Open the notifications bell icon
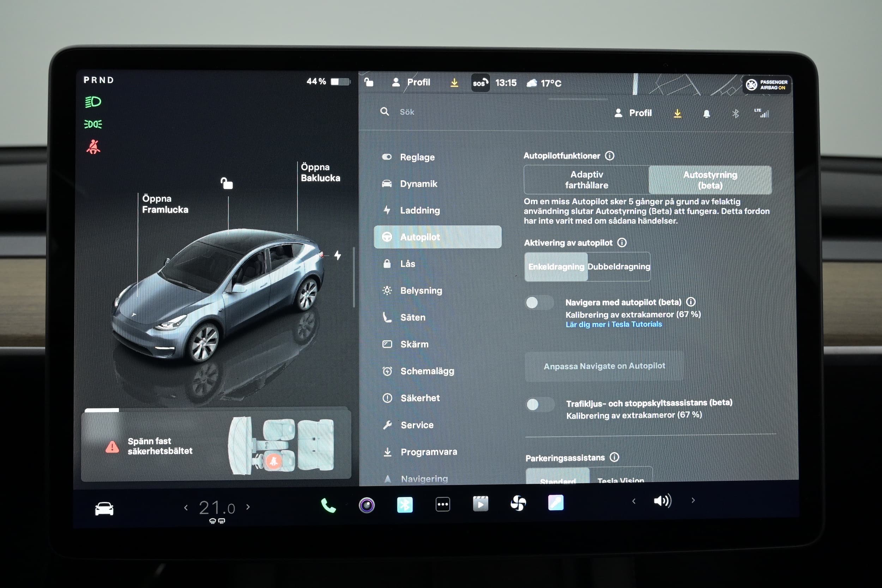Image resolution: width=882 pixels, height=588 pixels. pyautogui.click(x=707, y=114)
